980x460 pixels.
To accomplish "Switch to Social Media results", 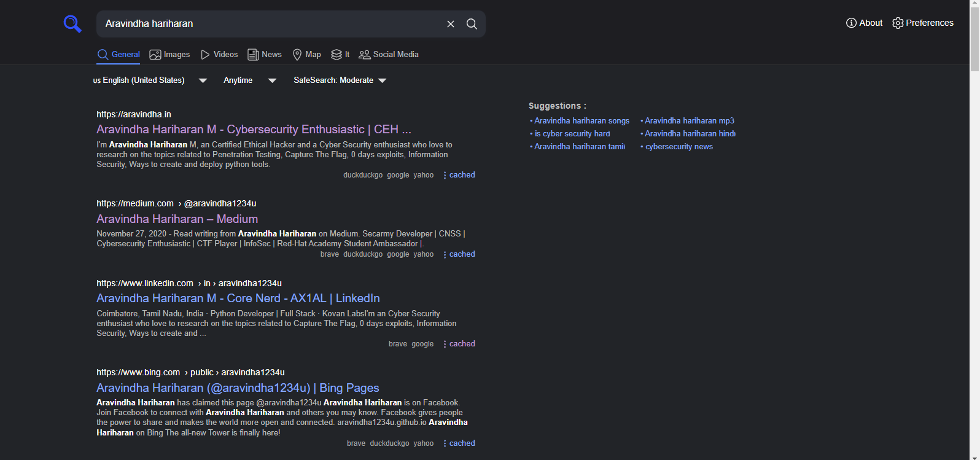I will 389,55.
